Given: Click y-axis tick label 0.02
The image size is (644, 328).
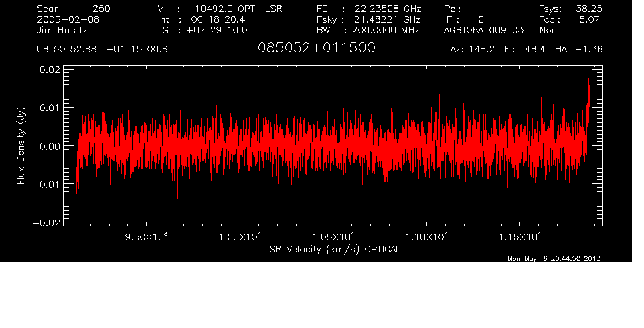Looking at the screenshot, I should [x=50, y=70].
